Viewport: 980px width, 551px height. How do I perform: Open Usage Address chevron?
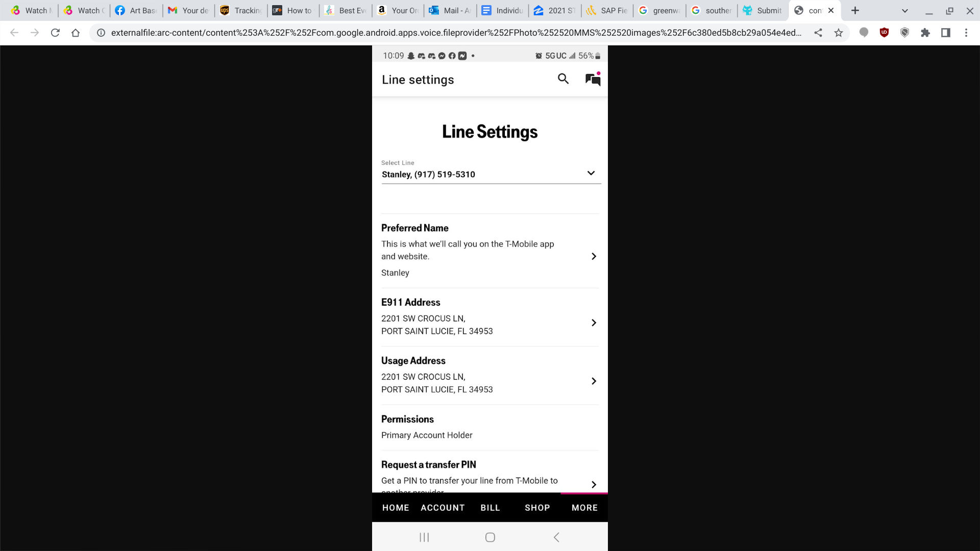pyautogui.click(x=594, y=381)
